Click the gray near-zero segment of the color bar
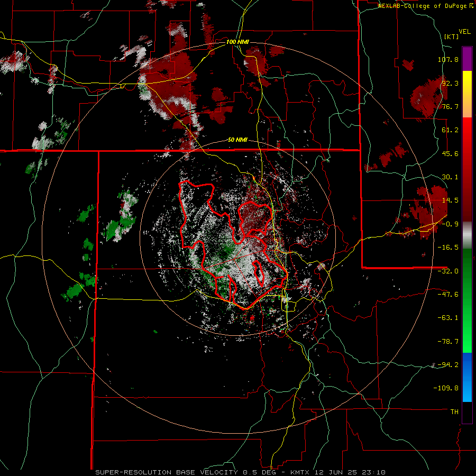Image resolution: width=476 pixels, height=476 pixels. click(467, 234)
